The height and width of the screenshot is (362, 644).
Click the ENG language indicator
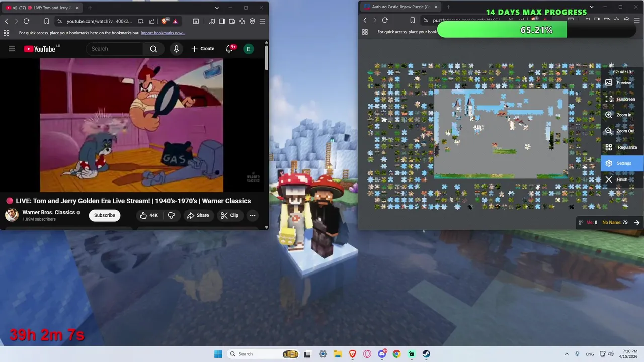[590, 354]
